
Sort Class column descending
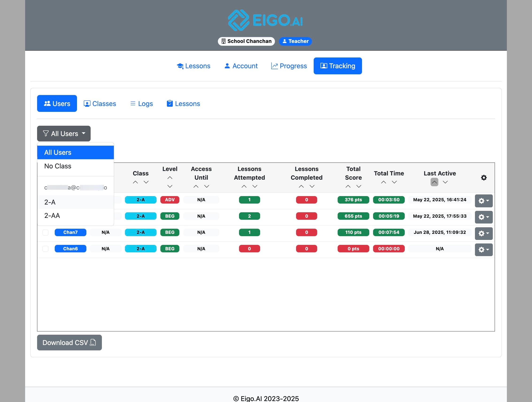[x=146, y=182]
